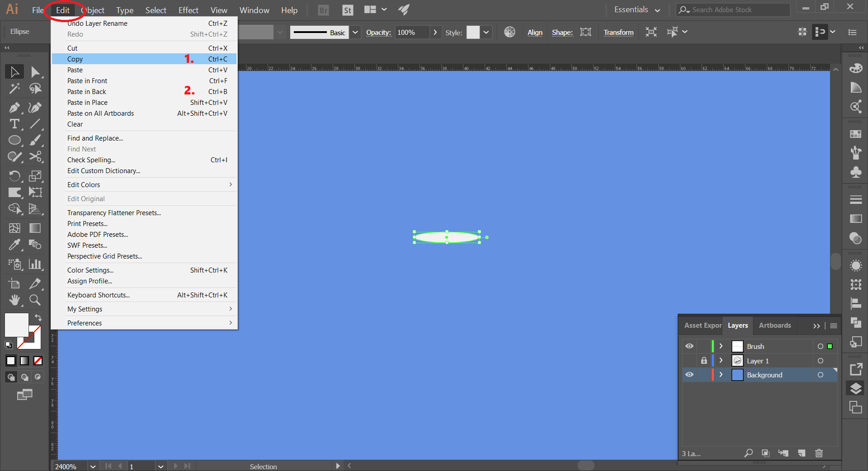The image size is (868, 471).
Task: Toggle target circle of Background layer
Action: pyautogui.click(x=820, y=375)
